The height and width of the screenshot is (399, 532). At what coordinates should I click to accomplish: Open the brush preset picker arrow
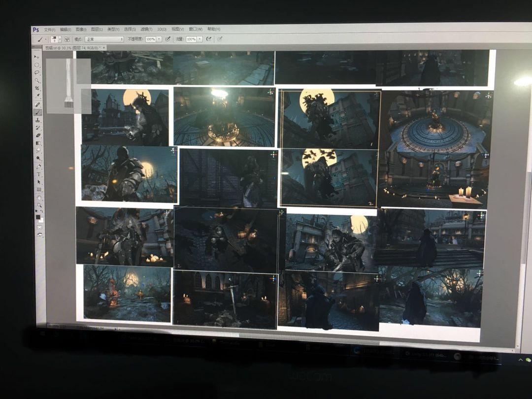pyautogui.click(x=60, y=39)
